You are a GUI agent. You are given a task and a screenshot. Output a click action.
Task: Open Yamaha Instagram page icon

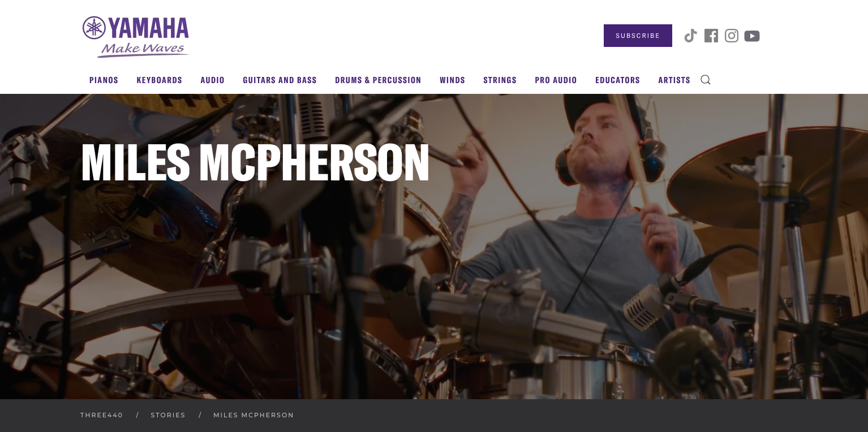pyautogui.click(x=732, y=36)
